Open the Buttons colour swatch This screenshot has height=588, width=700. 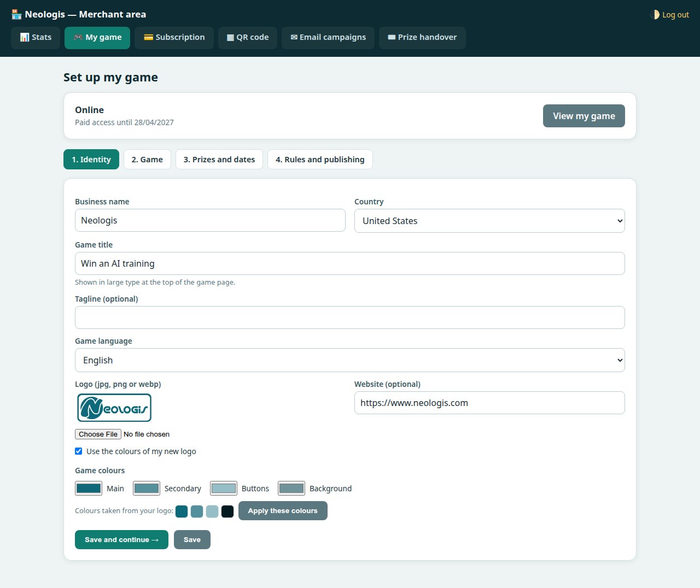224,489
